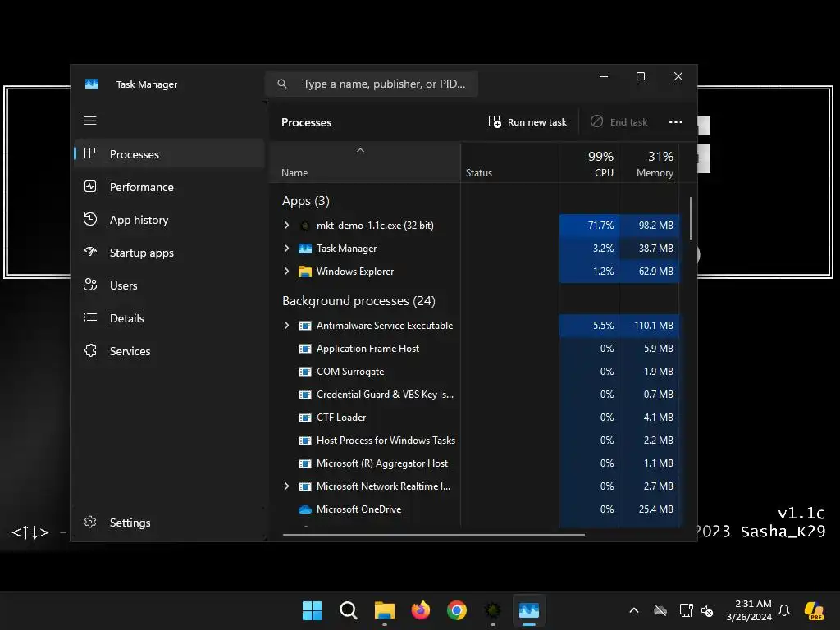The height and width of the screenshot is (630, 840).
Task: Focus the name, publisher, or PID search box
Action: [372, 84]
